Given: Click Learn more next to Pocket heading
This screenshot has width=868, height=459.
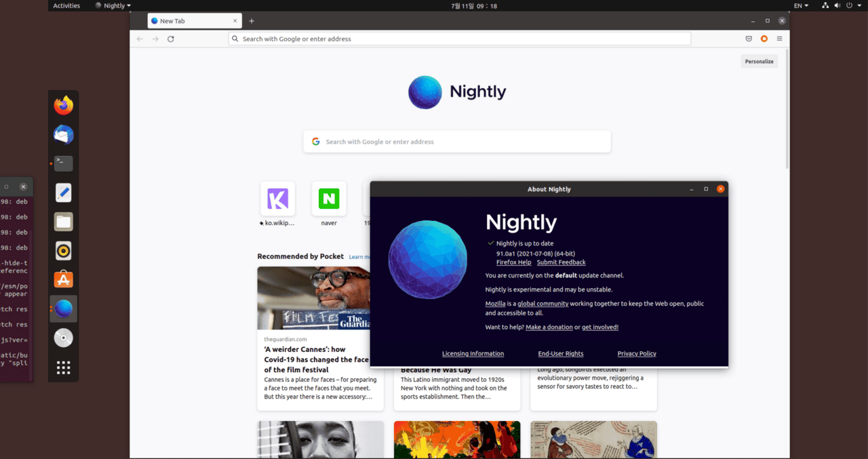Looking at the screenshot, I should 359,257.
